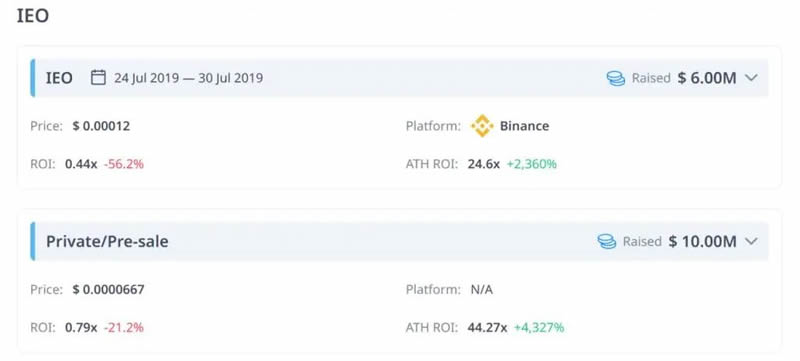Click the coins icon in IEO row

click(x=616, y=78)
